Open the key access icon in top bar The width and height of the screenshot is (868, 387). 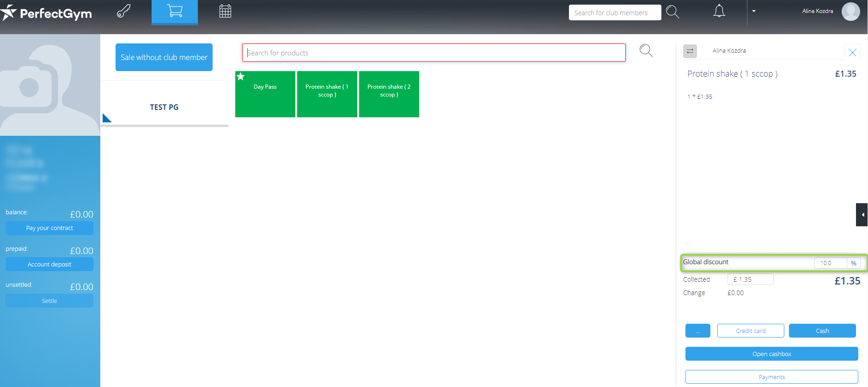click(123, 11)
